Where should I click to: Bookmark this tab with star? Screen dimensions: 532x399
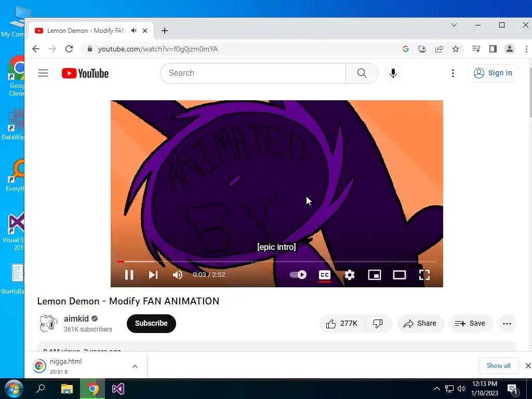point(456,49)
